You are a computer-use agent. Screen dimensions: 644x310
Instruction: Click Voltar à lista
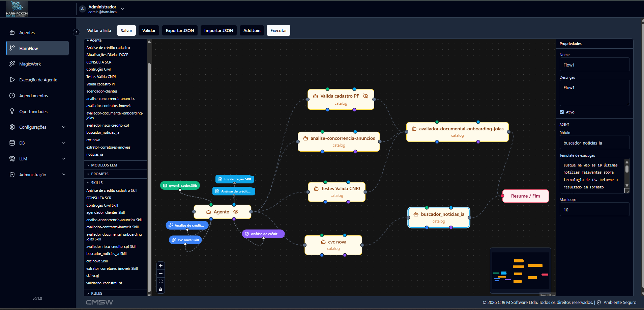99,30
